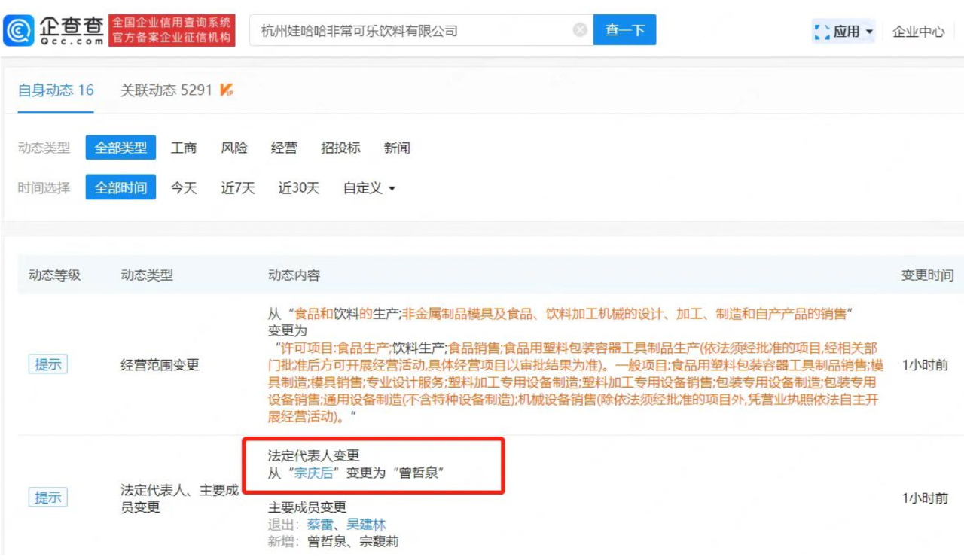Click the 应用 grid icon
Screen dimensions: 964x560
(x=822, y=32)
